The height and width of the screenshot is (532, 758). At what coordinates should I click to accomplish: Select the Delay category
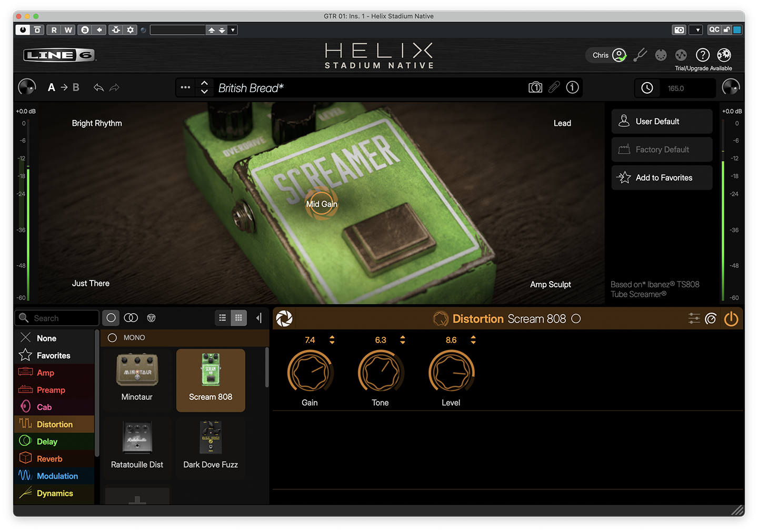[x=54, y=441]
